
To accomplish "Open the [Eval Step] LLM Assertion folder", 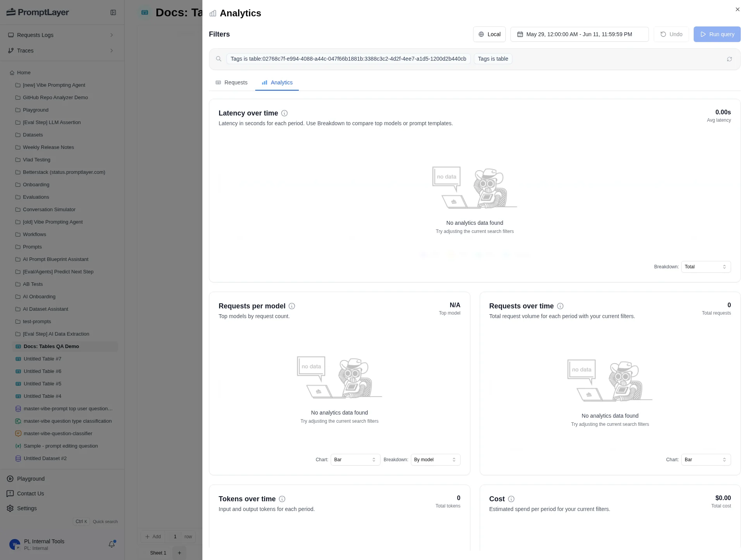I will 52,122.
